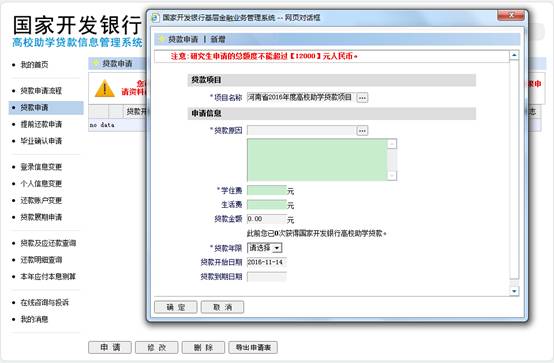Click the 生活费 amount field
554x363 pixels.
[x=267, y=205]
